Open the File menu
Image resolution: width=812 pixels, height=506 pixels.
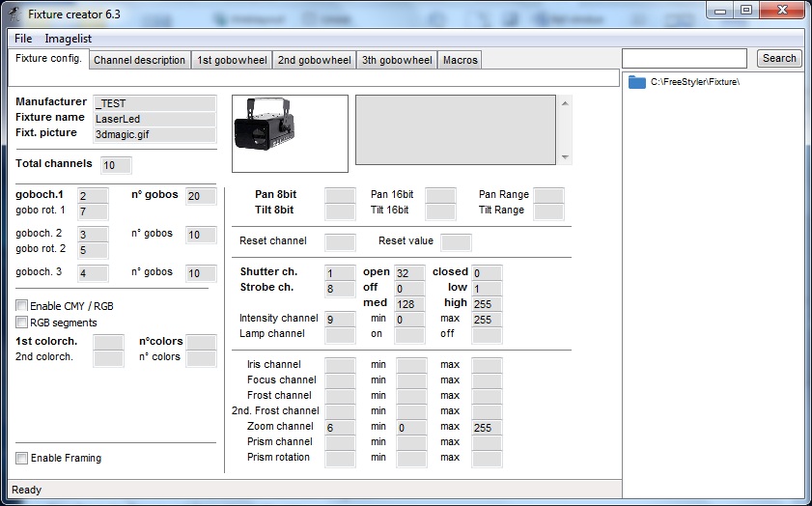click(x=23, y=39)
